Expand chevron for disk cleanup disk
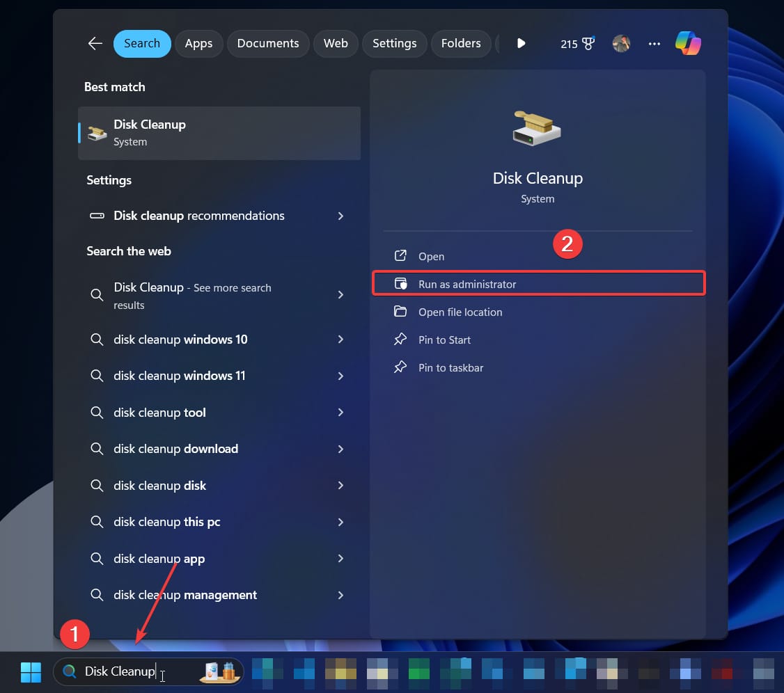Viewport: 784px width, 693px height. click(340, 485)
